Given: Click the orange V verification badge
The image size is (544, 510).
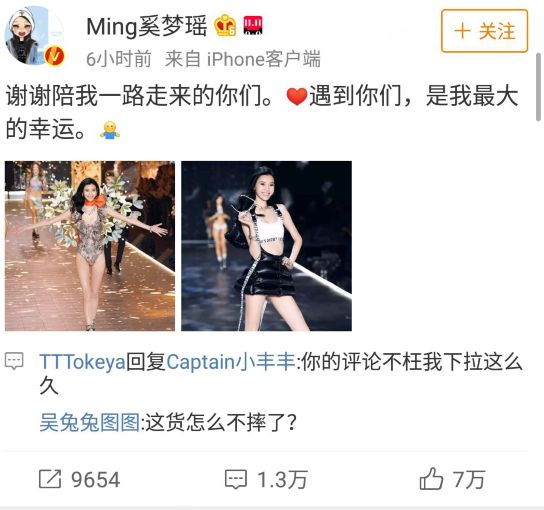Looking at the screenshot, I should click(x=54, y=56).
